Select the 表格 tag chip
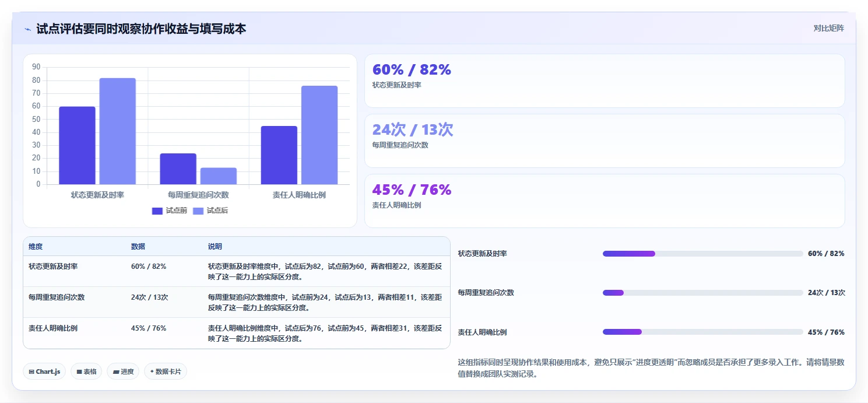The image size is (868, 403). coord(86,372)
